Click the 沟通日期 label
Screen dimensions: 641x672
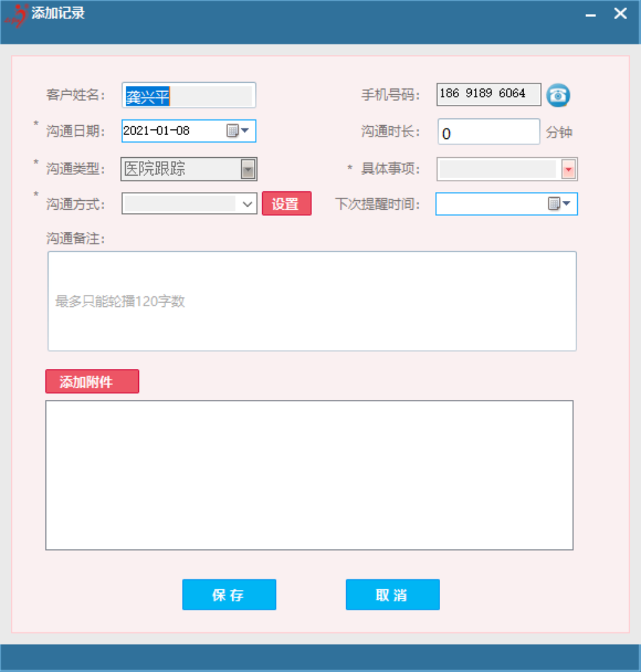75,131
